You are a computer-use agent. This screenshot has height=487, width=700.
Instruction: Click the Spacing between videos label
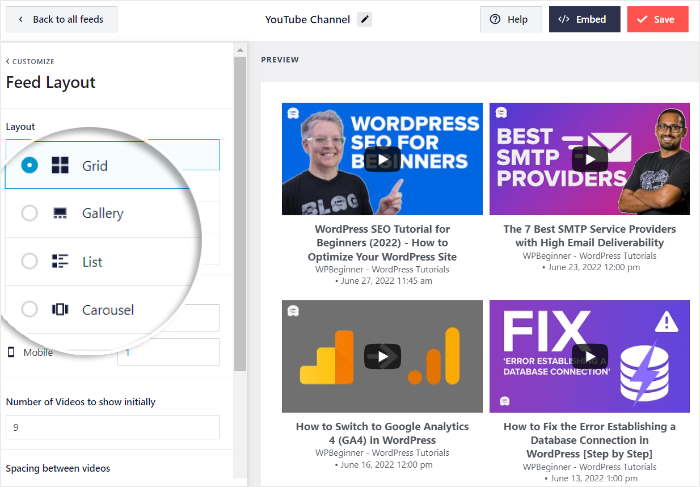coord(58,468)
